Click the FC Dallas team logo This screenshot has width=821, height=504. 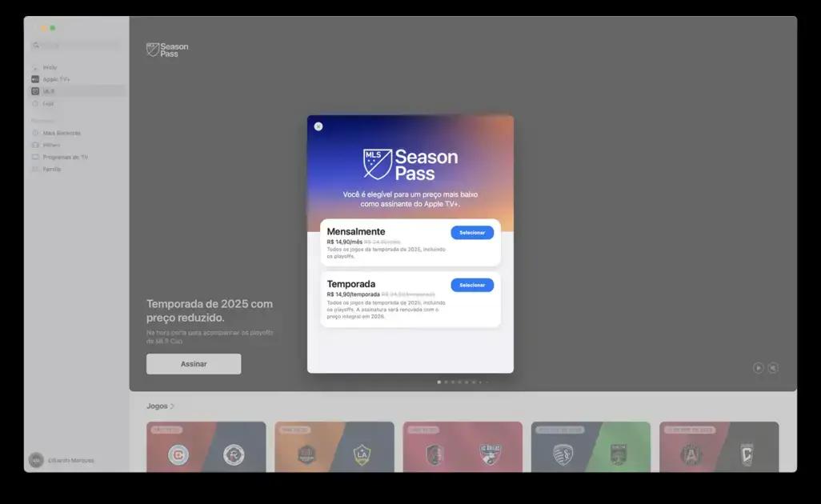point(490,455)
